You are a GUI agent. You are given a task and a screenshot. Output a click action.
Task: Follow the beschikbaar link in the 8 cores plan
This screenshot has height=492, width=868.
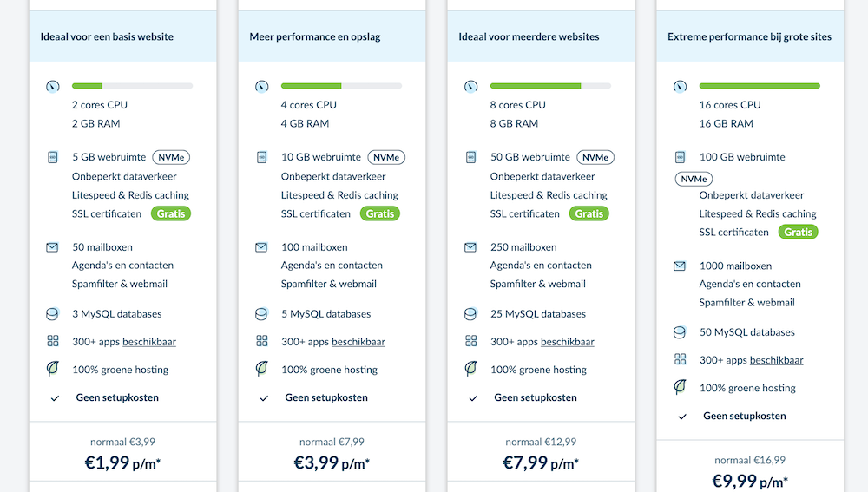coord(567,342)
